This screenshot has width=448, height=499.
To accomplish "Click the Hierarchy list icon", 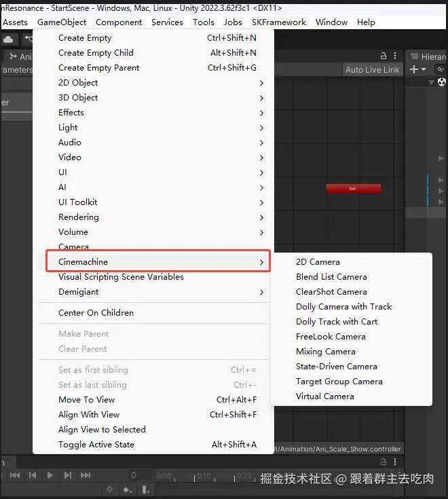I will click(x=414, y=56).
